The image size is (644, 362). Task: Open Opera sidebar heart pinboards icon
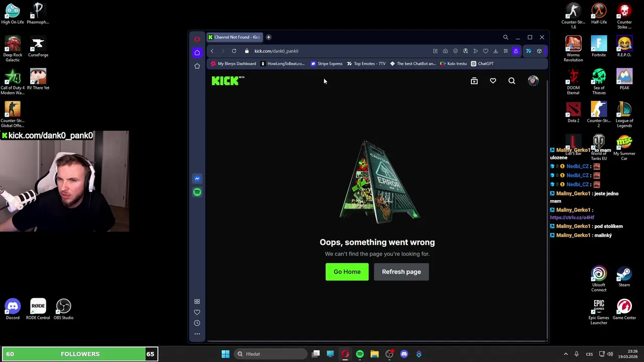coord(197,312)
